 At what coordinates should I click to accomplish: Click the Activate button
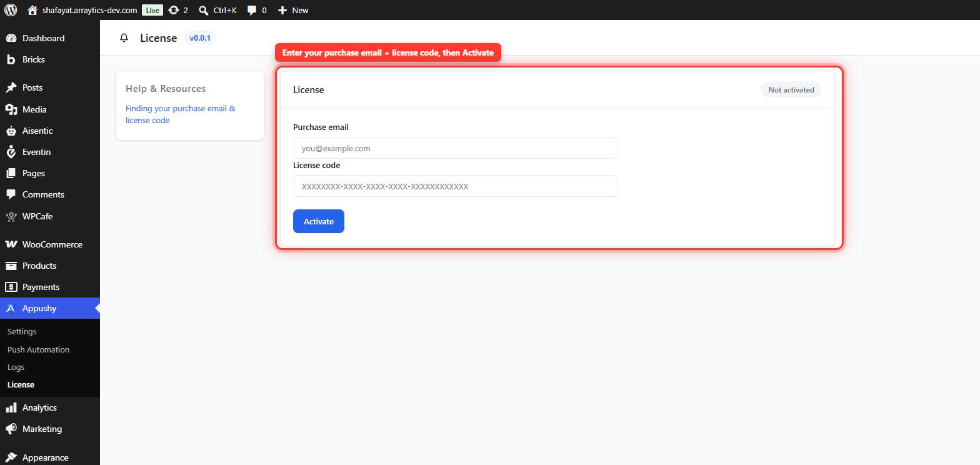coord(319,221)
